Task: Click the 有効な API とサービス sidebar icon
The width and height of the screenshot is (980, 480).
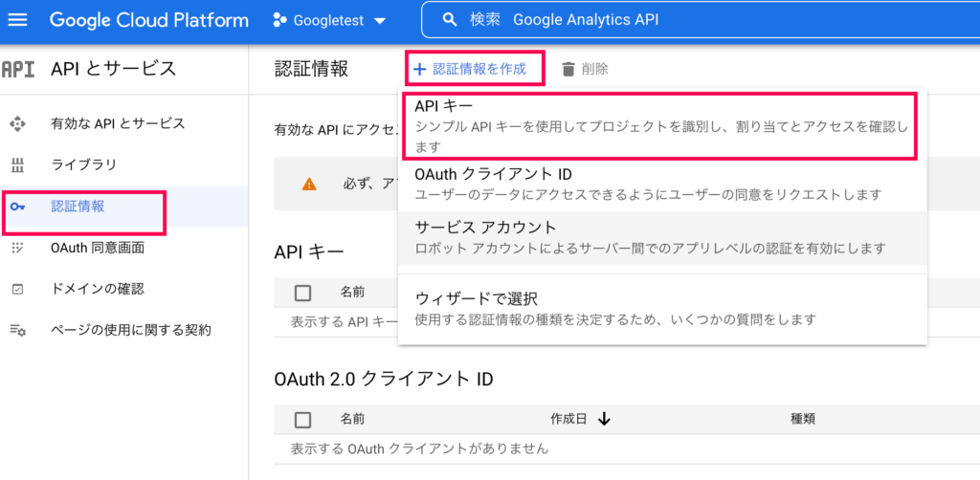Action: pos(17,123)
